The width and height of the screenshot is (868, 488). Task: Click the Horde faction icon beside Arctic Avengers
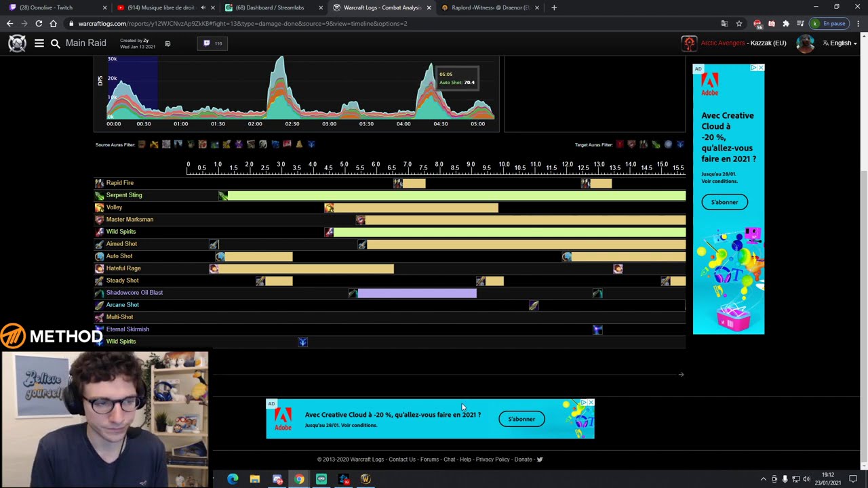689,43
